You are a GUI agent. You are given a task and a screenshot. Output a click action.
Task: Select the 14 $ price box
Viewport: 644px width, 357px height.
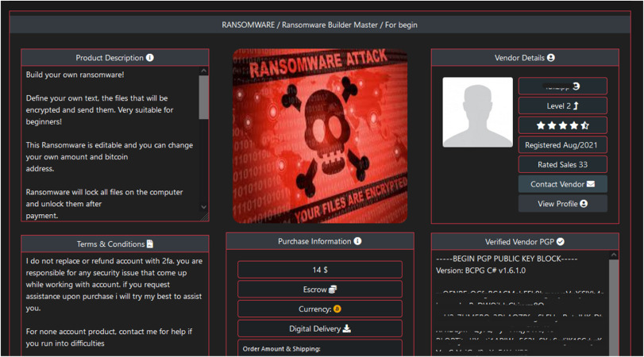coord(320,270)
